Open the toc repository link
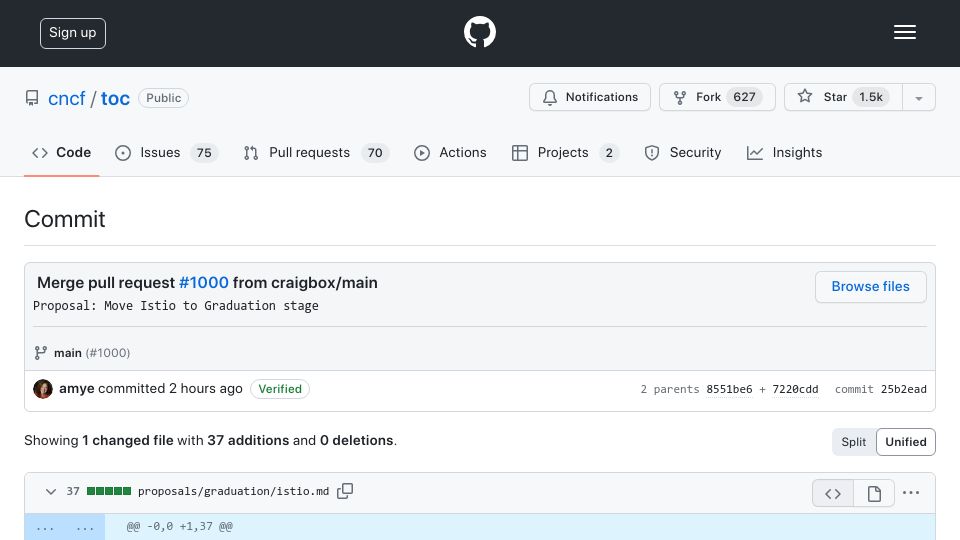This screenshot has height=540, width=960. (115, 98)
